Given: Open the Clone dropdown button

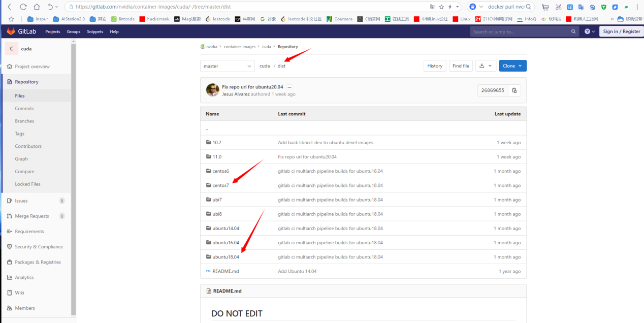Looking at the screenshot, I should (x=512, y=66).
